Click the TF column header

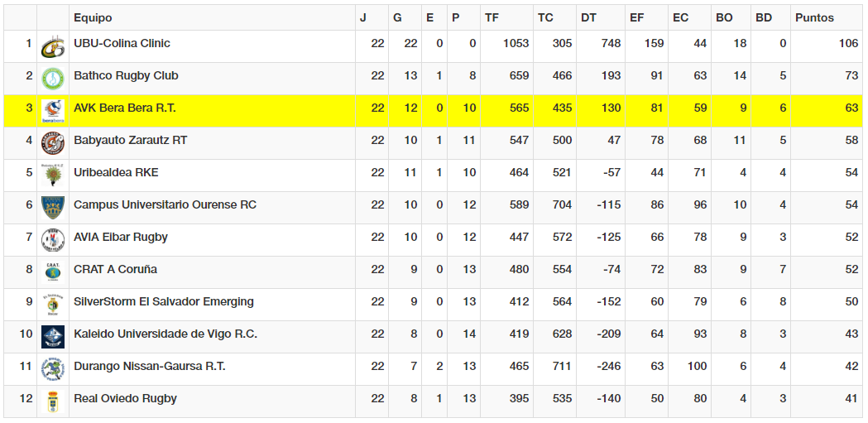492,17
